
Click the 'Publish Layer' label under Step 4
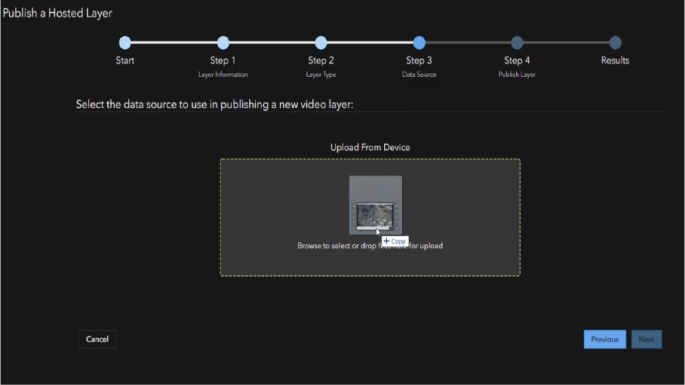point(517,75)
